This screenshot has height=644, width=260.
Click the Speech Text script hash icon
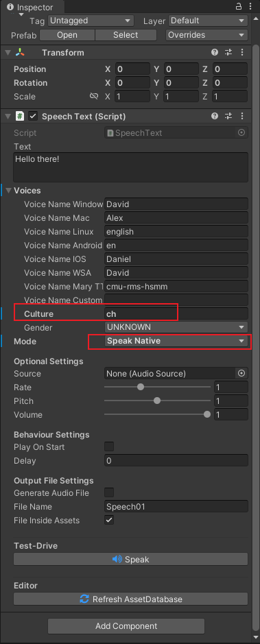(20, 116)
